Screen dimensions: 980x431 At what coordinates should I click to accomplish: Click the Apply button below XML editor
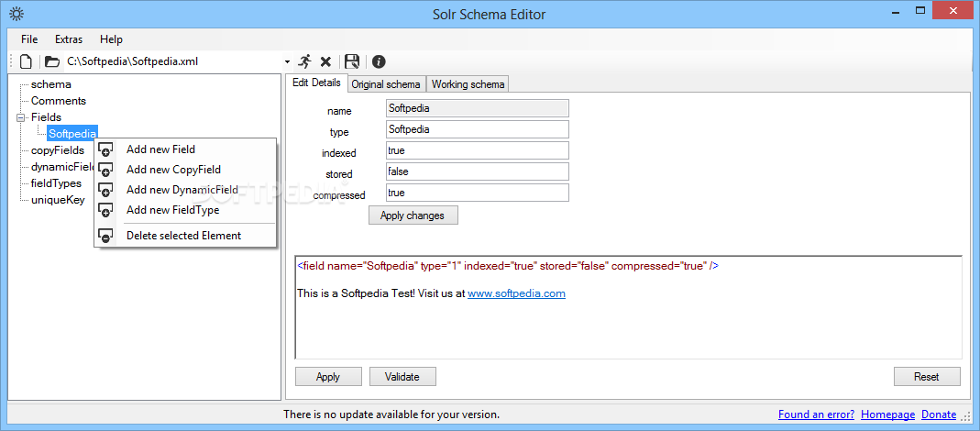pos(328,377)
